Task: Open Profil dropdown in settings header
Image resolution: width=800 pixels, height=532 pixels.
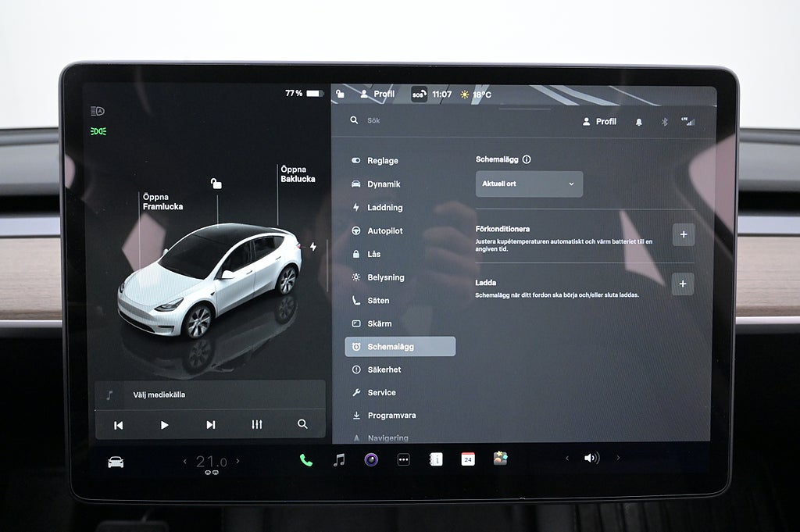Action: [x=599, y=122]
